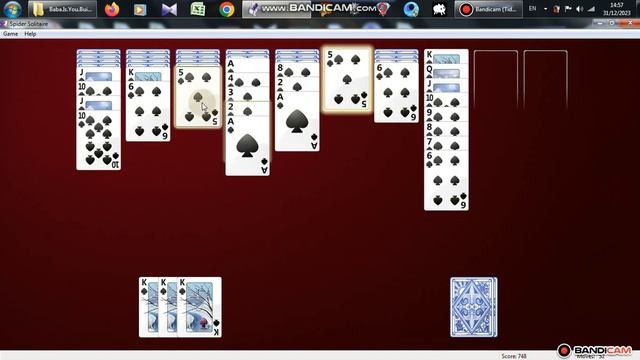Click the volume icon in system tray

580,9
